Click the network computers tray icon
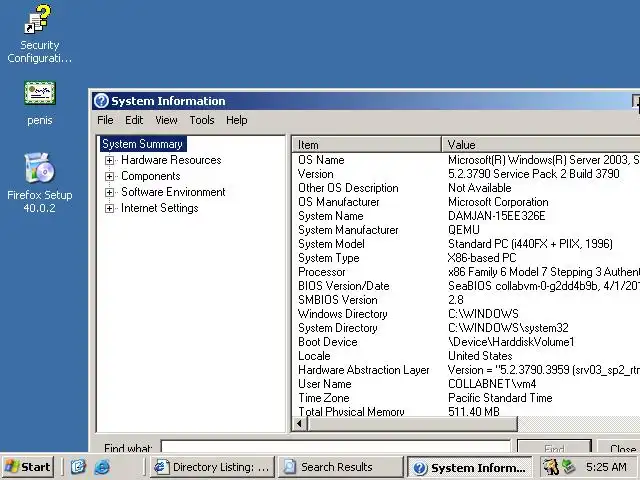 [569, 467]
